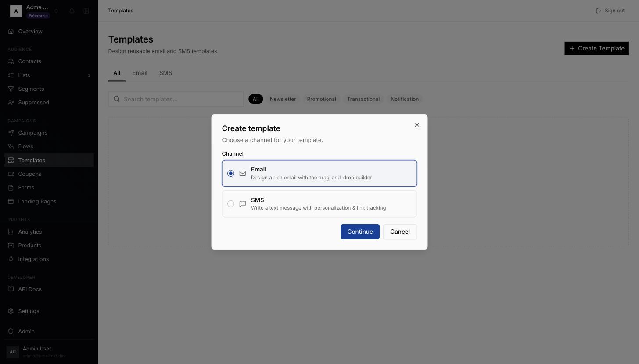
Task: Open Landing Pages icon
Action: click(x=11, y=202)
